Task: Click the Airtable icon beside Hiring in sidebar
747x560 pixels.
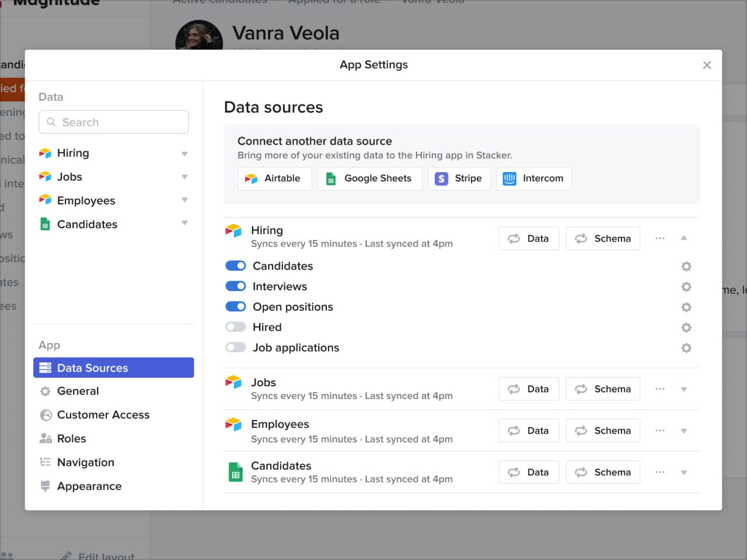Action: pyautogui.click(x=45, y=153)
